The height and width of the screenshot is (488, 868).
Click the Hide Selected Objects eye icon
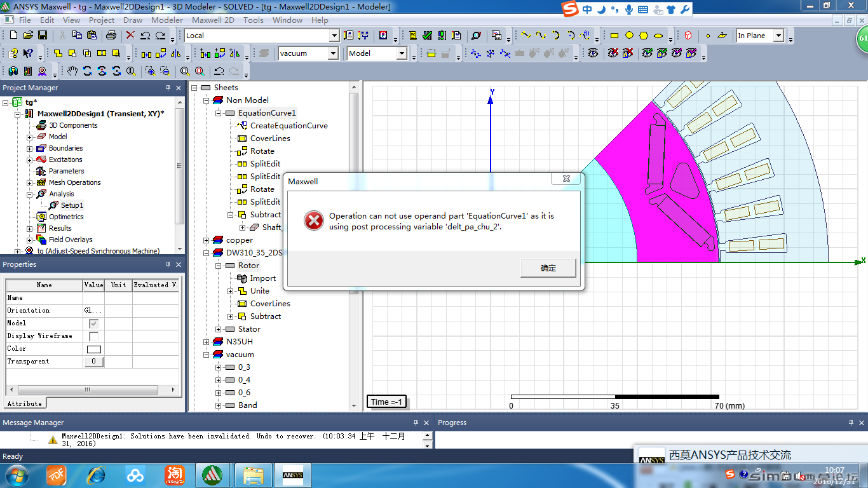613,53
